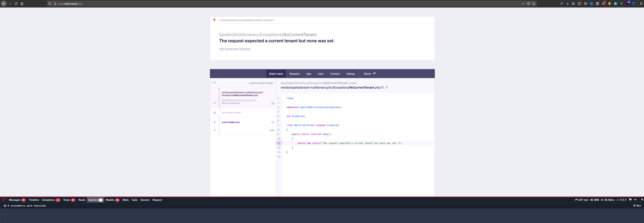Switch to the Request tab on the error page
644x223 pixels.
click(294, 74)
